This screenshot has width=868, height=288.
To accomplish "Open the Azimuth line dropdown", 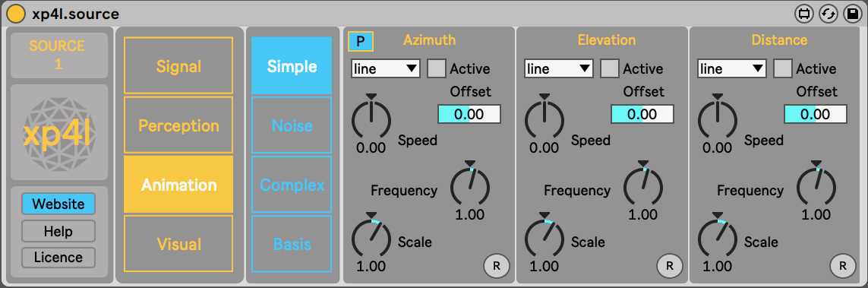I will pos(385,68).
